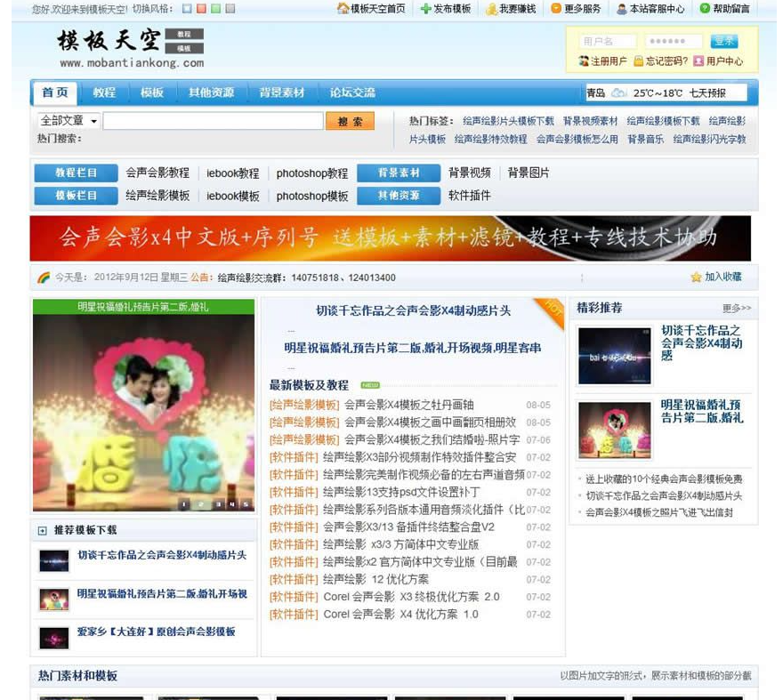
Task: Click the weather cloud icon
Action: (618, 93)
